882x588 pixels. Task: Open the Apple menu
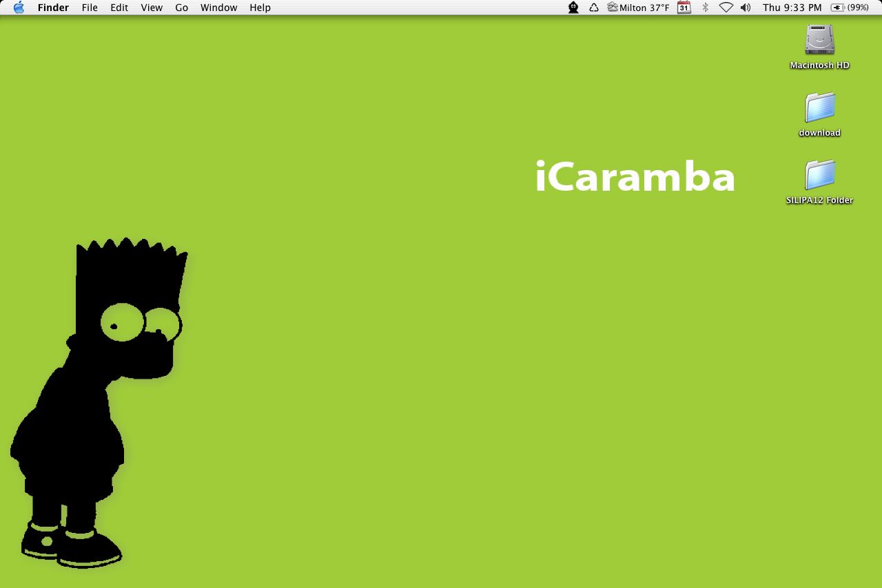(19, 8)
